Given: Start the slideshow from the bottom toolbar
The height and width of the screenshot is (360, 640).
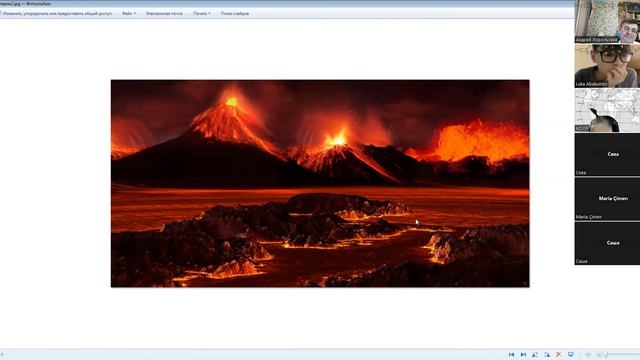Looking at the screenshot, I should click(x=571, y=355).
